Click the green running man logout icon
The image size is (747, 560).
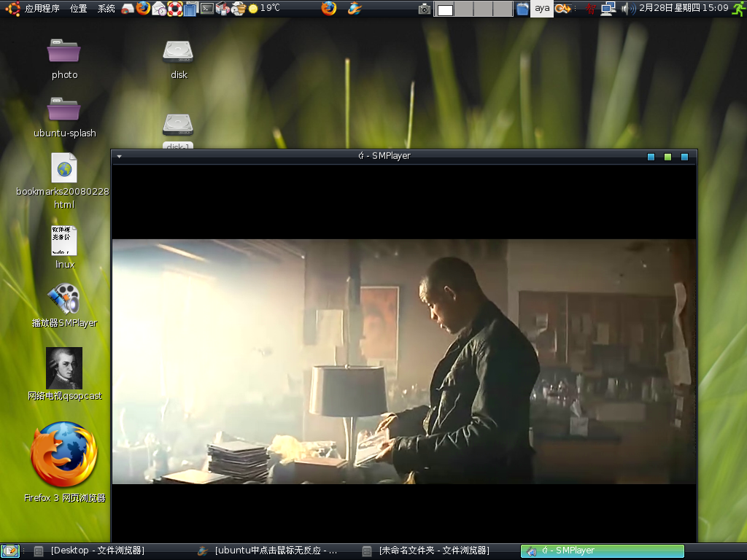point(739,9)
